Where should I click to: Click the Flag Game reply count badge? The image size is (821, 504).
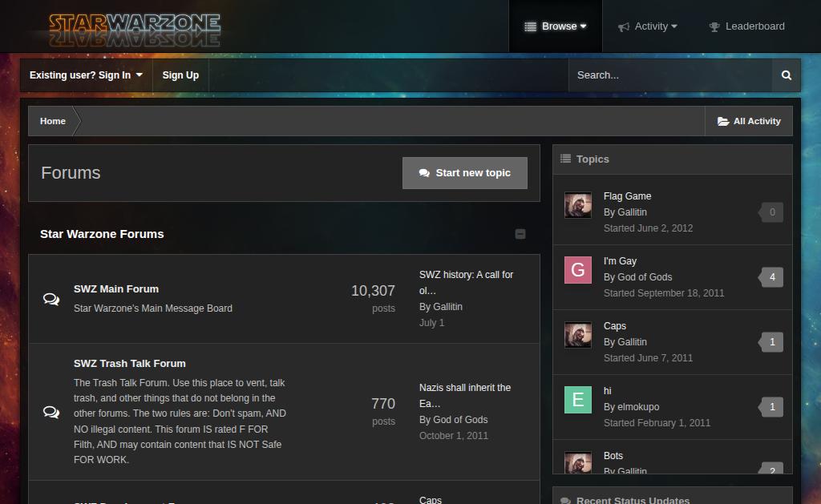[x=771, y=212]
